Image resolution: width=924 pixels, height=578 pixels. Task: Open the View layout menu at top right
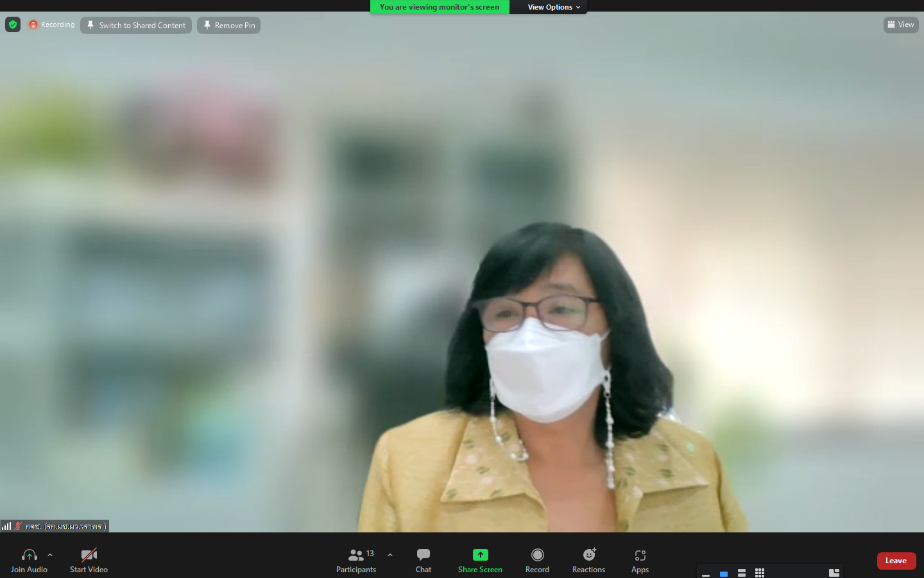(x=901, y=24)
